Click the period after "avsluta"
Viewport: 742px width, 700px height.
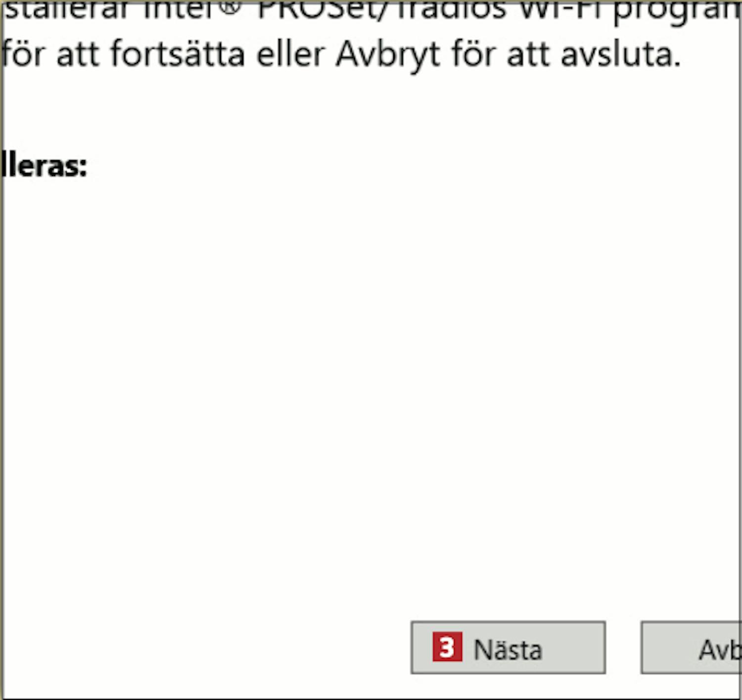pyautogui.click(x=677, y=64)
